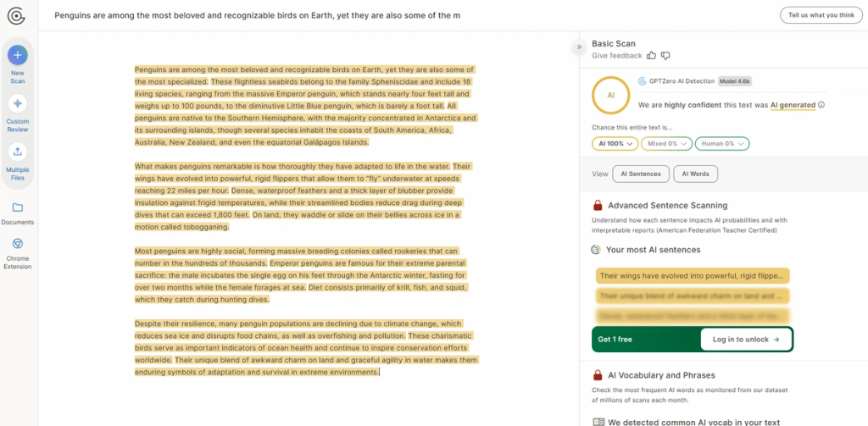Image resolution: width=868 pixels, height=426 pixels.
Task: Open Custom Review sparkle icon
Action: (x=17, y=103)
